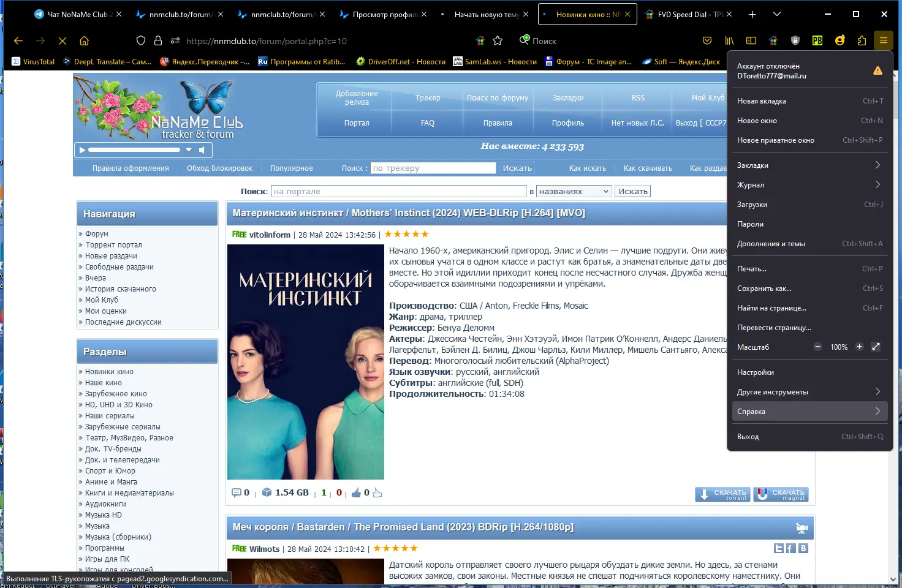The width and height of the screenshot is (902, 588).
Task: Open the uBlock shield extension icon
Action: pyautogui.click(x=795, y=41)
